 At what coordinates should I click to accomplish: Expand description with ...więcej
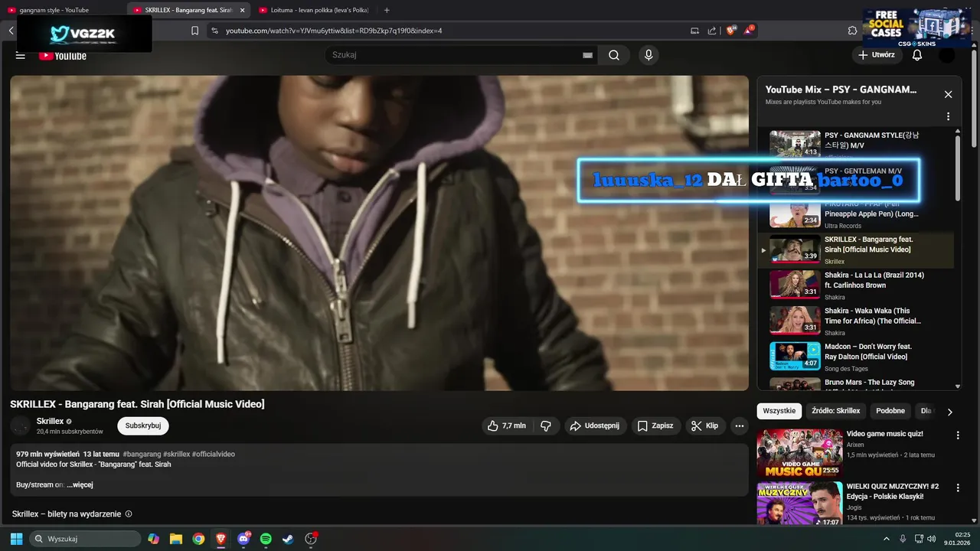pyautogui.click(x=80, y=484)
